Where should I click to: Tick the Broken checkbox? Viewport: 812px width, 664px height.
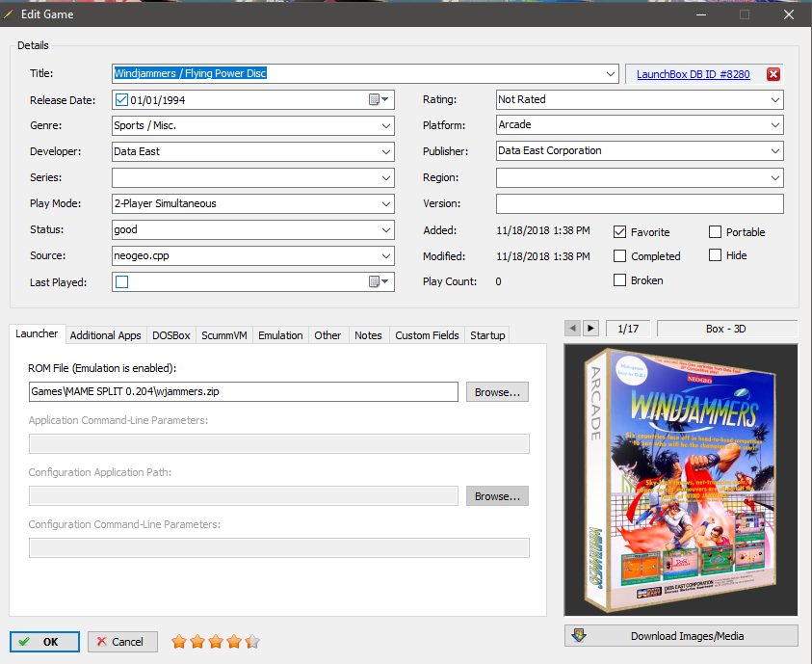(619, 280)
